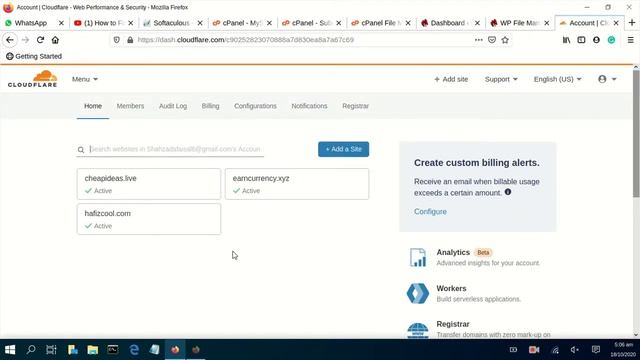Open the Analytics chart icon

(x=418, y=258)
